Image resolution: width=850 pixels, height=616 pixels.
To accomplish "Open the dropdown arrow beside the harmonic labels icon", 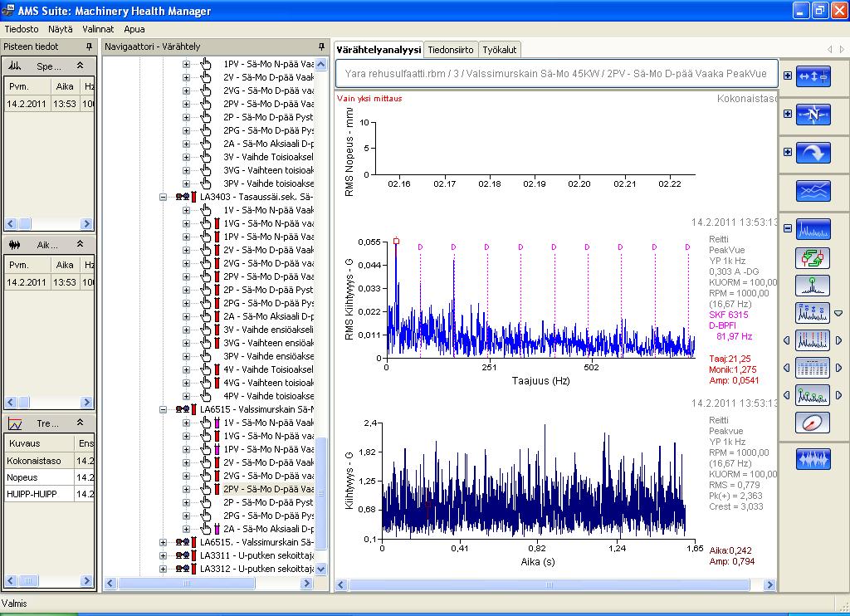I will (x=838, y=314).
